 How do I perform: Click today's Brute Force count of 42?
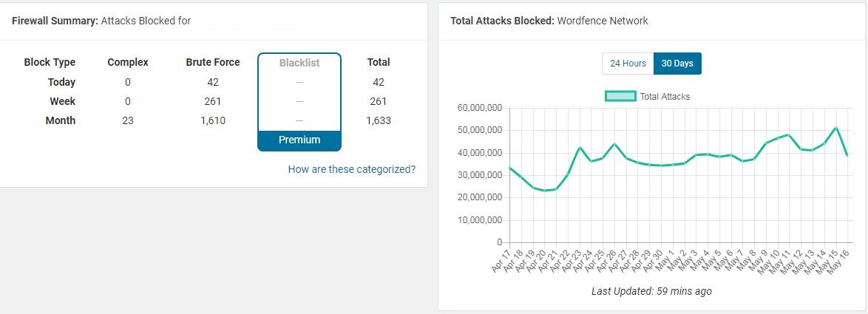point(213,82)
